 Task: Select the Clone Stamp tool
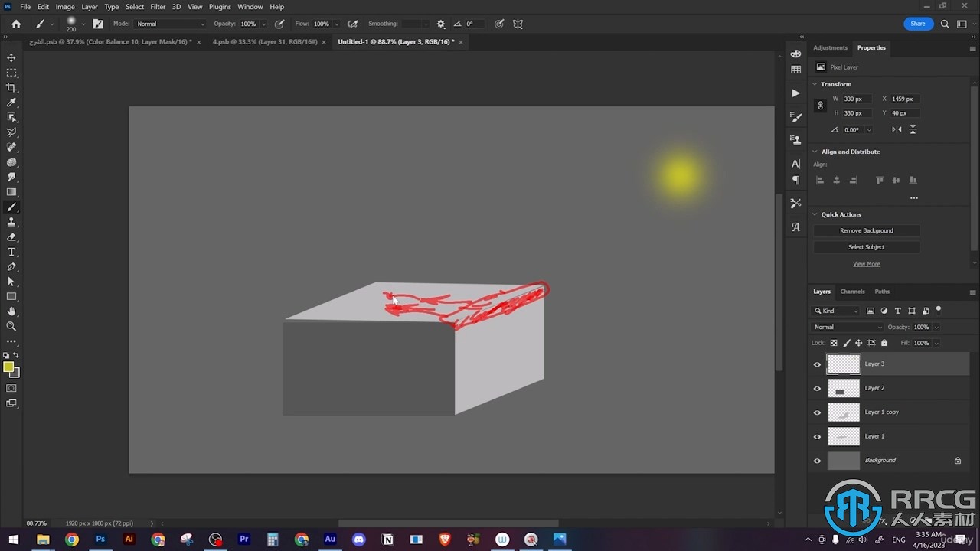(11, 222)
